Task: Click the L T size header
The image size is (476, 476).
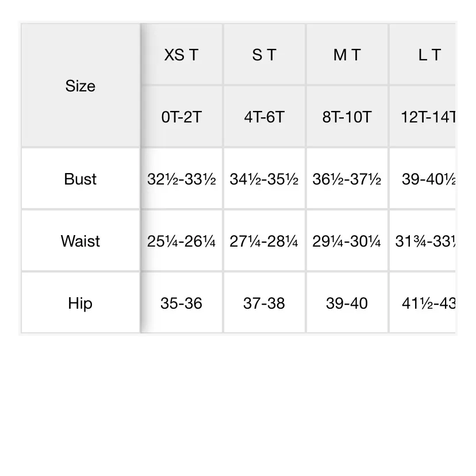Action: (x=429, y=55)
